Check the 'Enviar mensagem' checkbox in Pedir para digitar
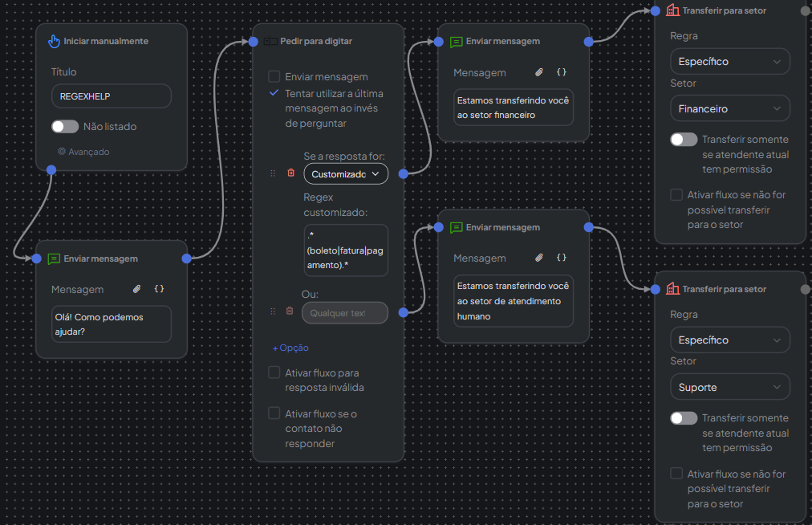The width and height of the screenshot is (812, 525). coord(274,77)
